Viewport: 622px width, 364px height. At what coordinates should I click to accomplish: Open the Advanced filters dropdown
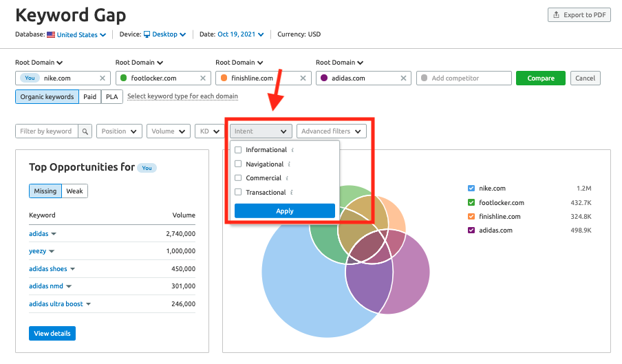(x=331, y=131)
